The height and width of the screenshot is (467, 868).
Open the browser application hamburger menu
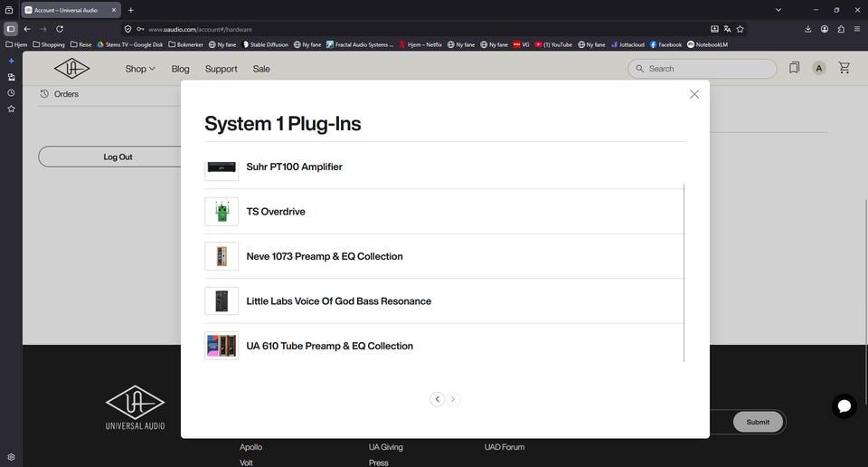[857, 29]
